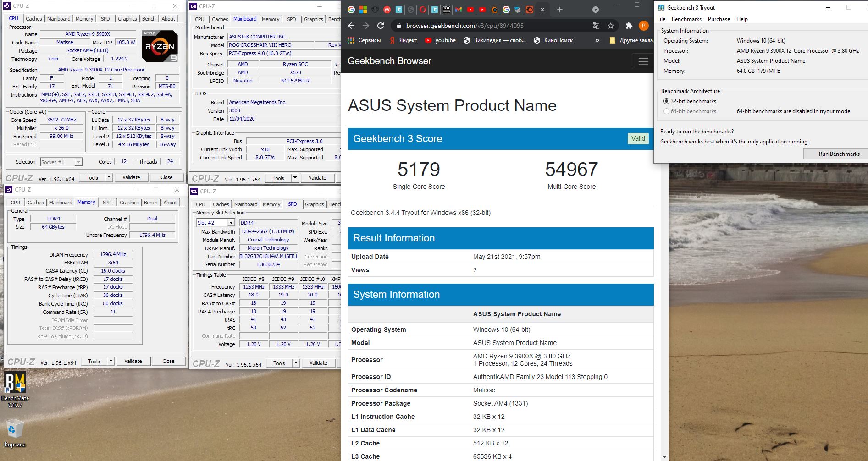Click the BIOS version value 3003
Viewport: 868px width, 461px height.
click(x=284, y=110)
